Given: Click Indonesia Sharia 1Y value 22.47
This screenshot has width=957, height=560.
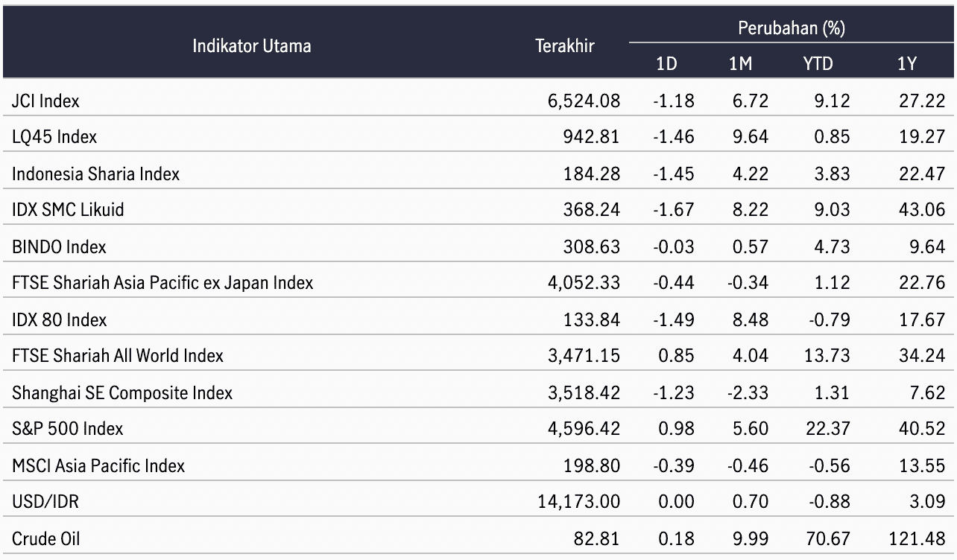Looking at the screenshot, I should [x=923, y=174].
